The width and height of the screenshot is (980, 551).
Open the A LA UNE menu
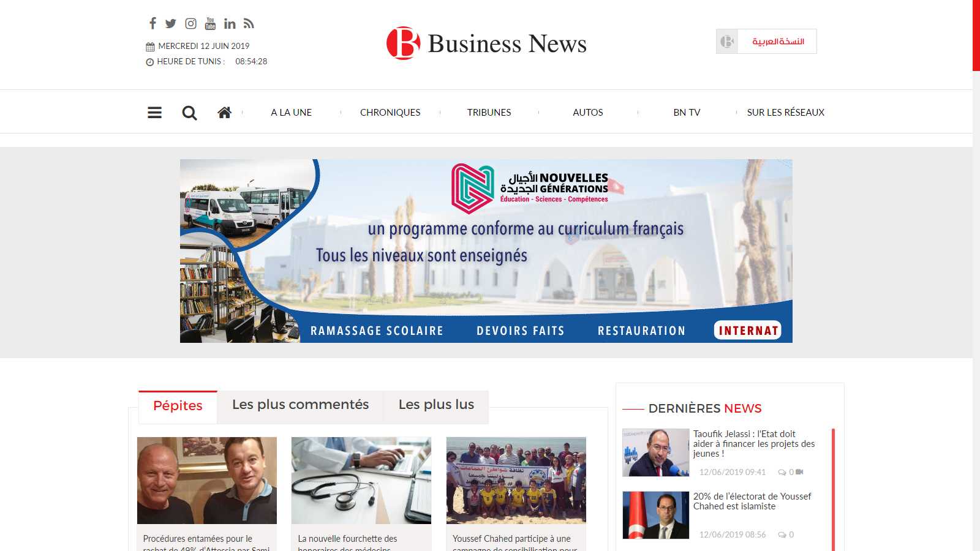click(292, 113)
